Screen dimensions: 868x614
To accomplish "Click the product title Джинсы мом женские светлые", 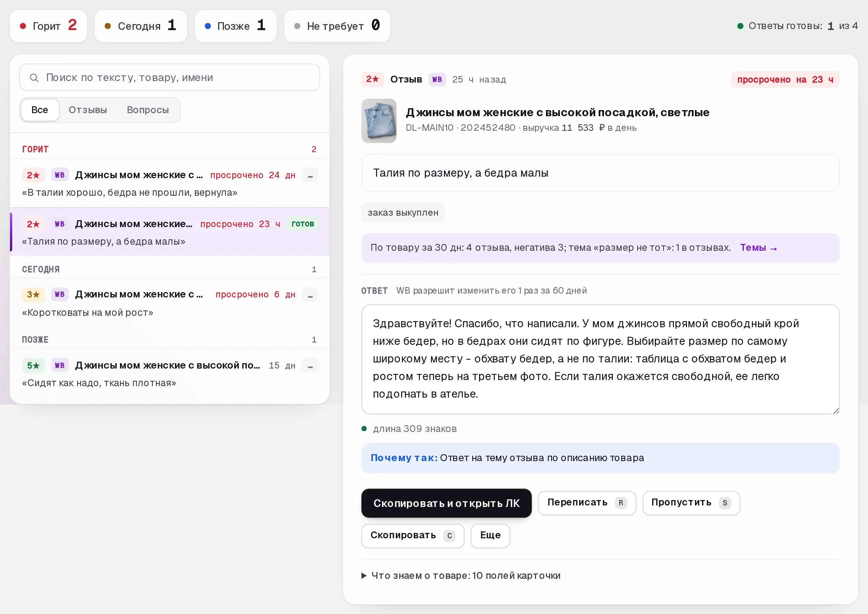I will click(557, 112).
